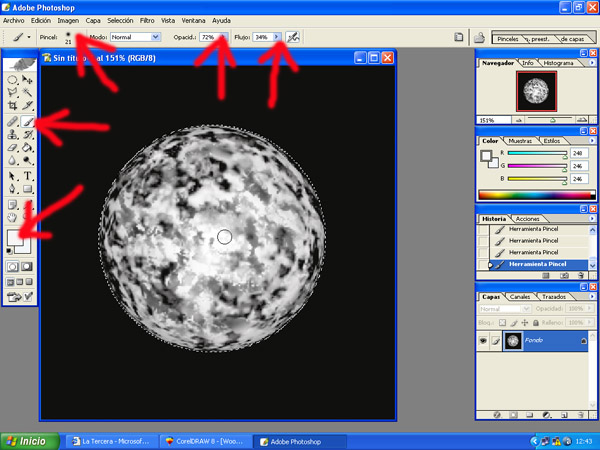Open the tool preset picker arrow
This screenshot has width=600, height=450.
[29, 37]
